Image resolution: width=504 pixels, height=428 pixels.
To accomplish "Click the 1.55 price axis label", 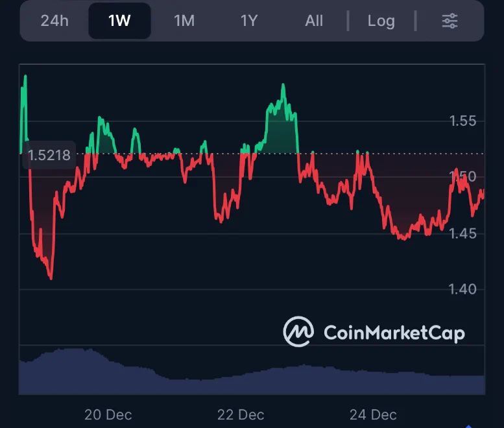I will (x=462, y=121).
